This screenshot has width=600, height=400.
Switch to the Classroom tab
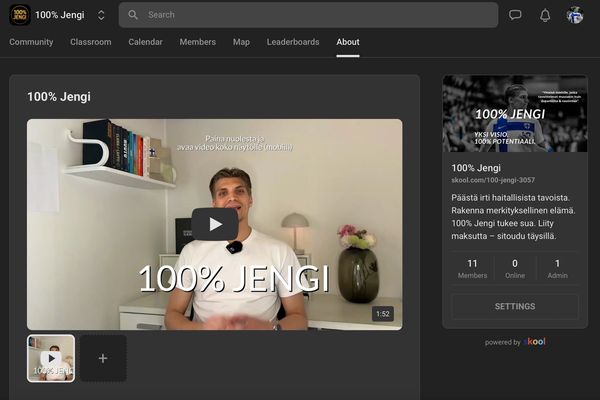pos(91,42)
